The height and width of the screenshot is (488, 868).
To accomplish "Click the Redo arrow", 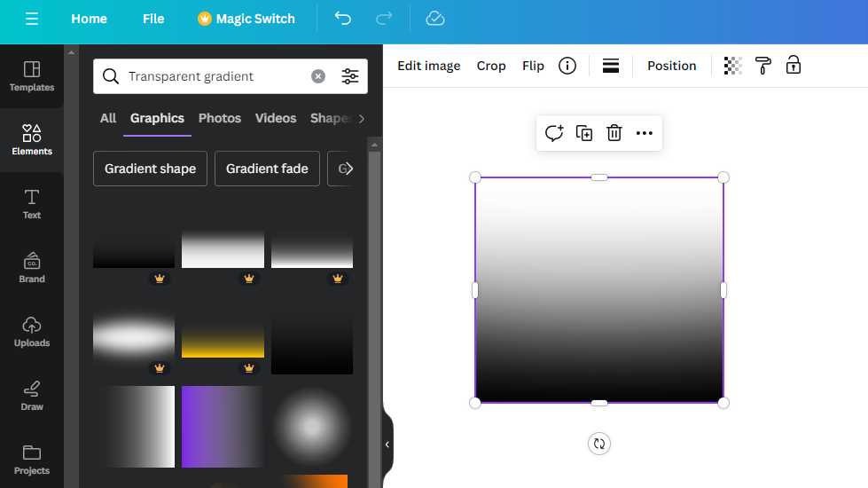I will (x=384, y=19).
